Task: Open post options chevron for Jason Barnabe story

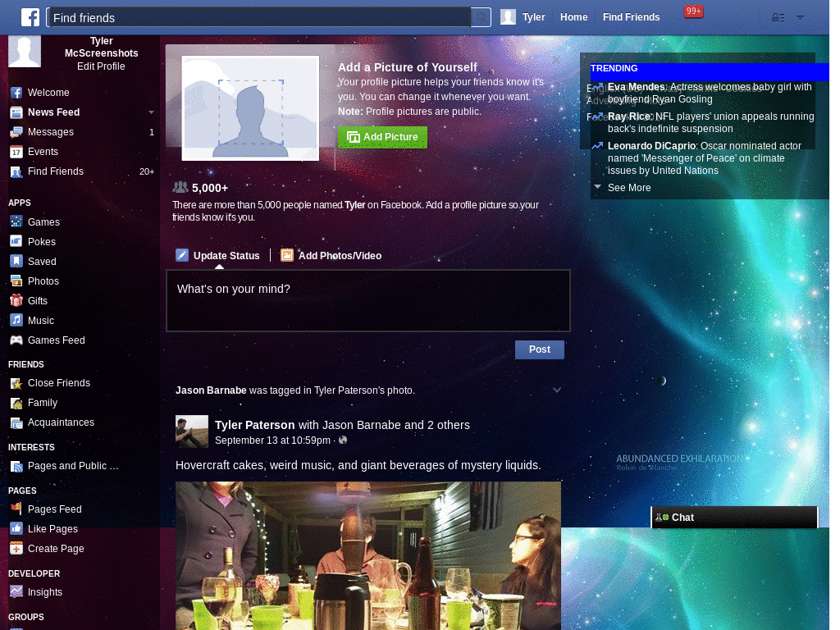Action: pyautogui.click(x=557, y=390)
